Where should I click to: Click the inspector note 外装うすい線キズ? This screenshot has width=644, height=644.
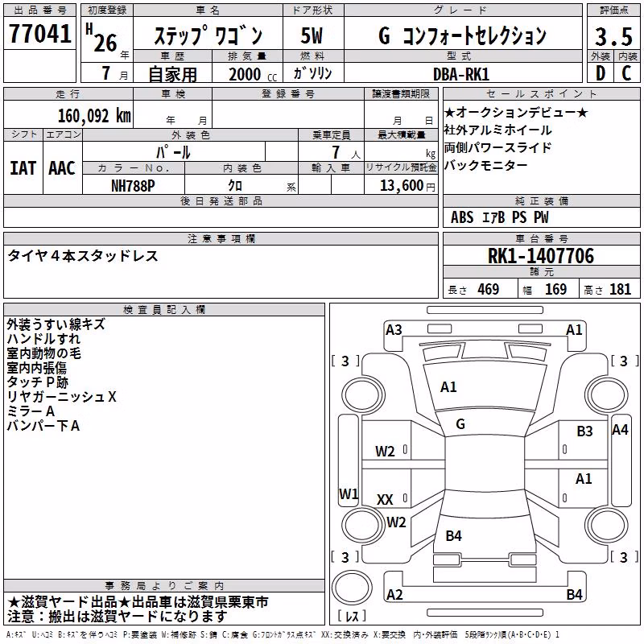click(x=56, y=324)
